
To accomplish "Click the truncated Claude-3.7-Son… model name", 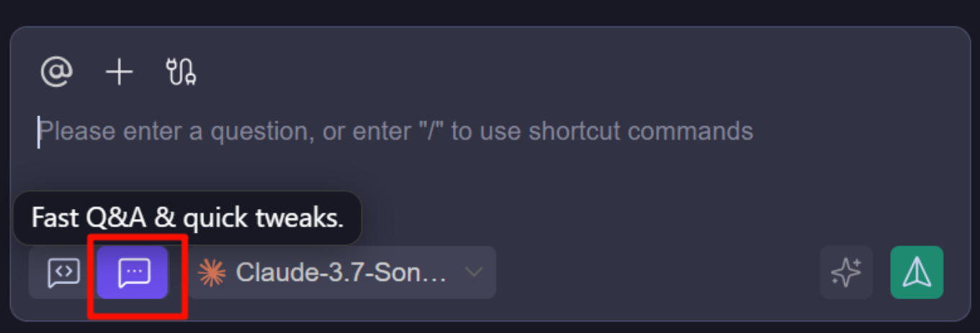I will (x=341, y=272).
